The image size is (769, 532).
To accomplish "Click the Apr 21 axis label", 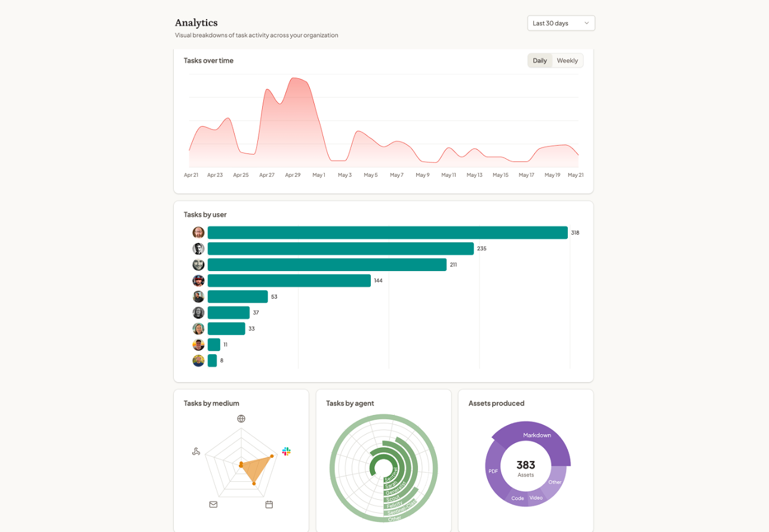I will (x=191, y=175).
